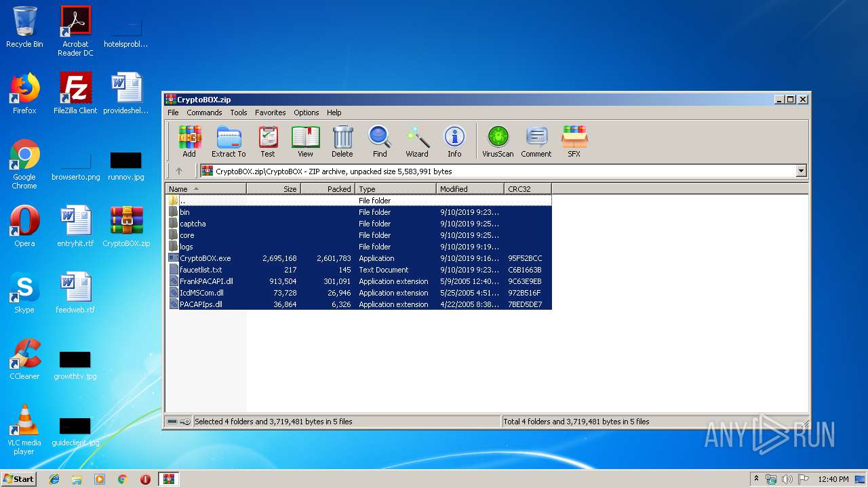Click the Extract To toolbar icon
Viewport: 868px width, 488px height.
(x=229, y=142)
